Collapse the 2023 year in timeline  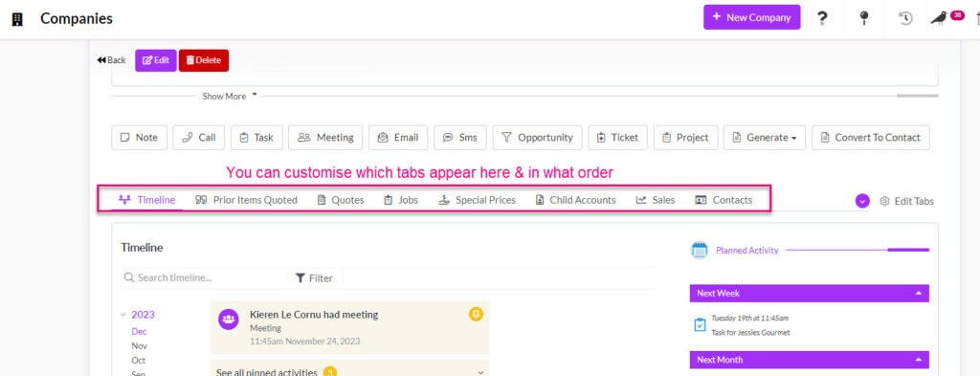123,315
